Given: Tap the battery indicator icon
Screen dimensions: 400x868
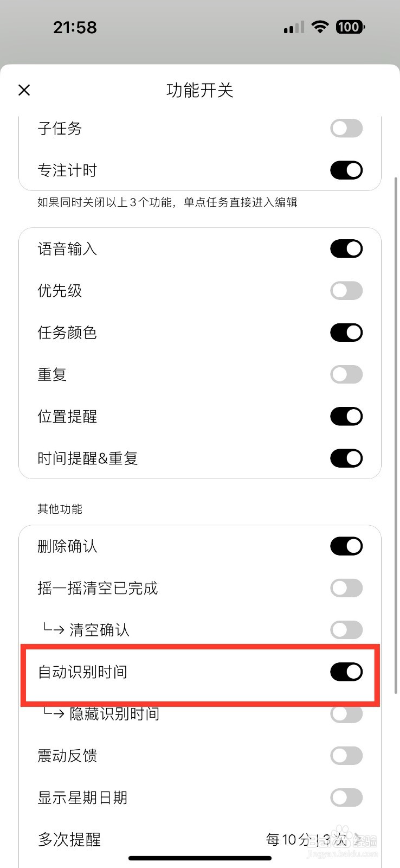Looking at the screenshot, I should 351,27.
